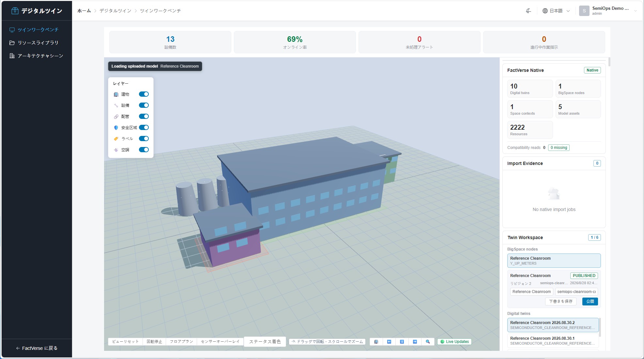The height and width of the screenshot is (359, 644).
Task: Click the センサーオーバーレイ button
Action: 220,342
